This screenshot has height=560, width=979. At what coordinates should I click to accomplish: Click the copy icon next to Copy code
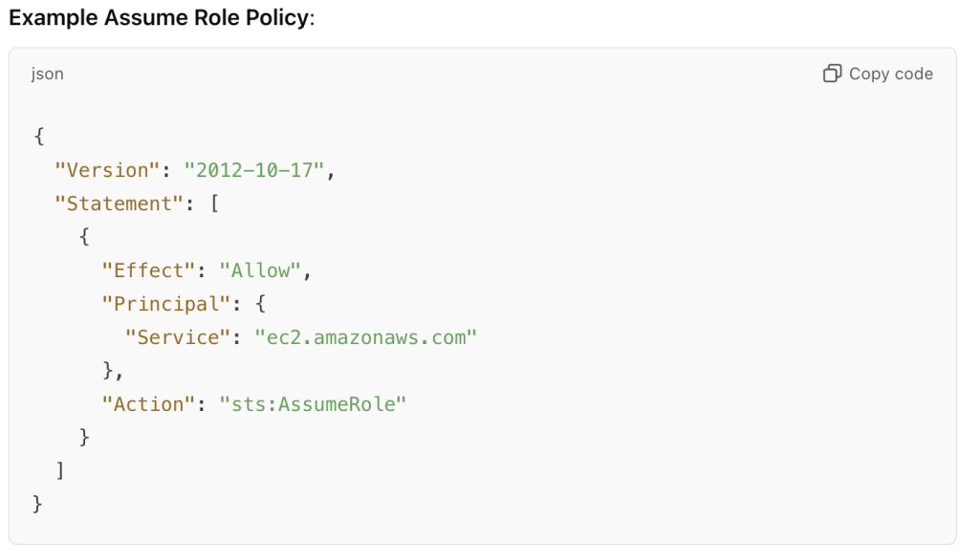[x=832, y=74]
